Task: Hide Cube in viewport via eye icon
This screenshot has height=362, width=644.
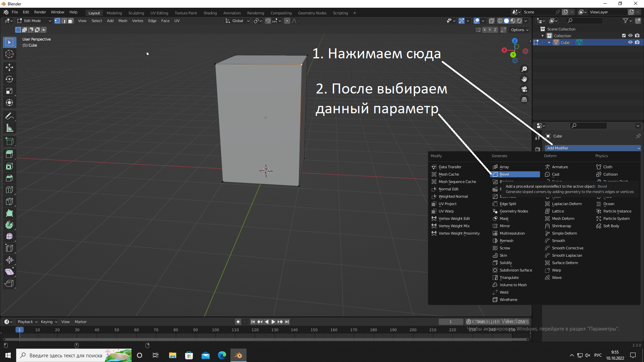Action: click(x=630, y=42)
